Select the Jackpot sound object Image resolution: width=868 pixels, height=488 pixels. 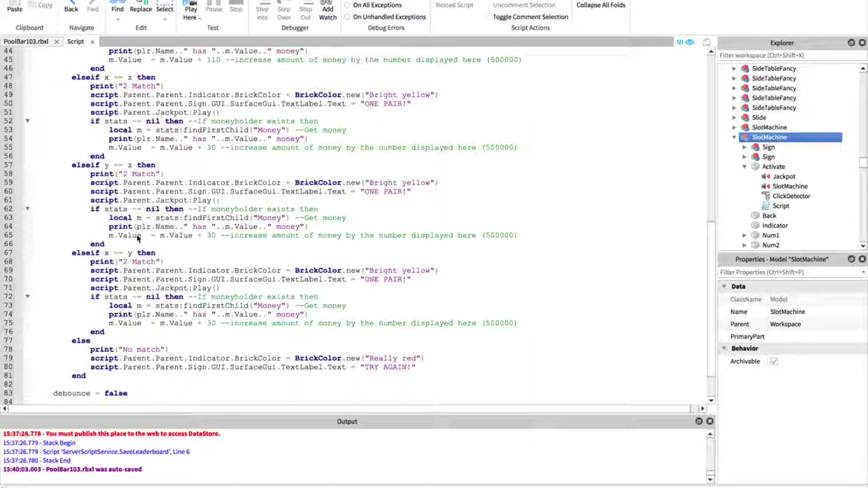coord(784,176)
